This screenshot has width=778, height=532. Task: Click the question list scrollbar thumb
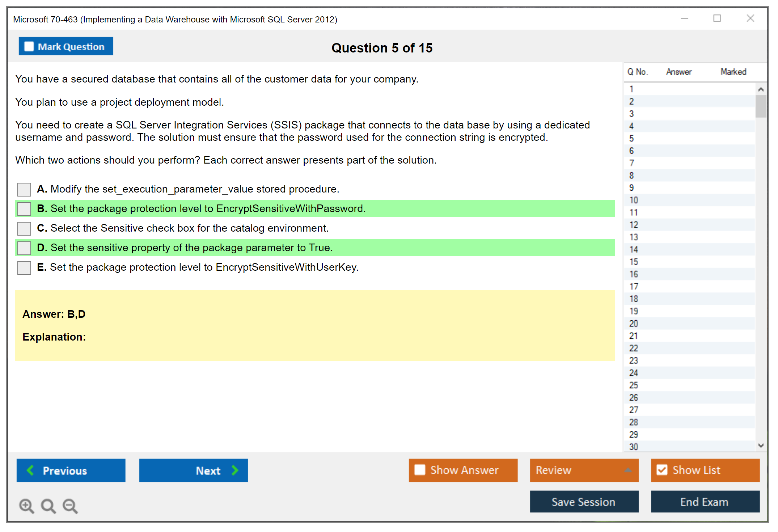[761, 106]
